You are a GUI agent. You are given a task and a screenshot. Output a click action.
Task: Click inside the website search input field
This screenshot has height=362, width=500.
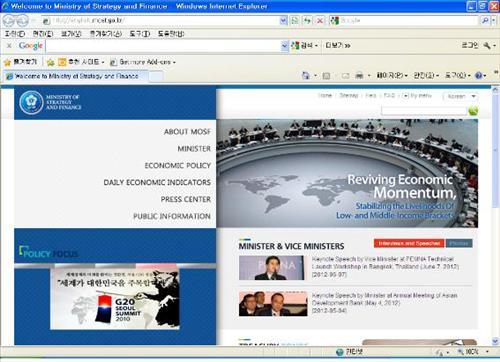pyautogui.click(x=424, y=110)
